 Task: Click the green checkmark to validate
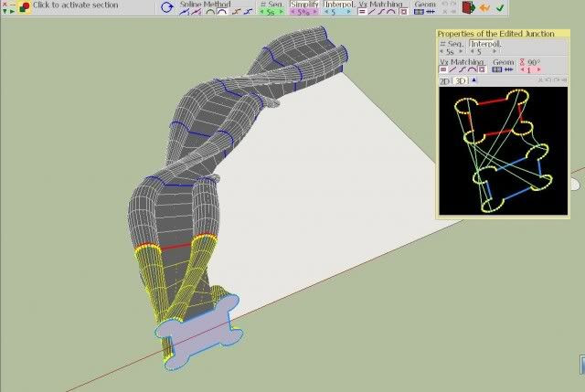tap(500, 8)
